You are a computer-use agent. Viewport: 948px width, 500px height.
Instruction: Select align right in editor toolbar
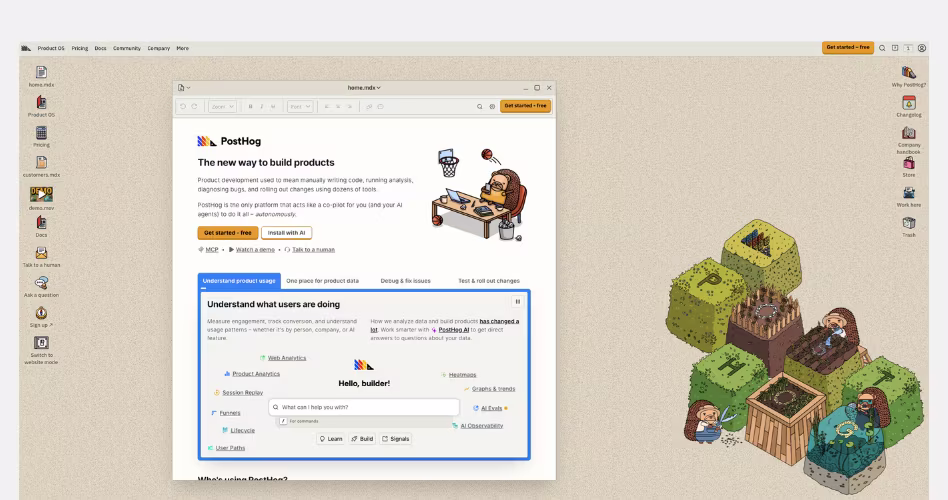(349, 106)
